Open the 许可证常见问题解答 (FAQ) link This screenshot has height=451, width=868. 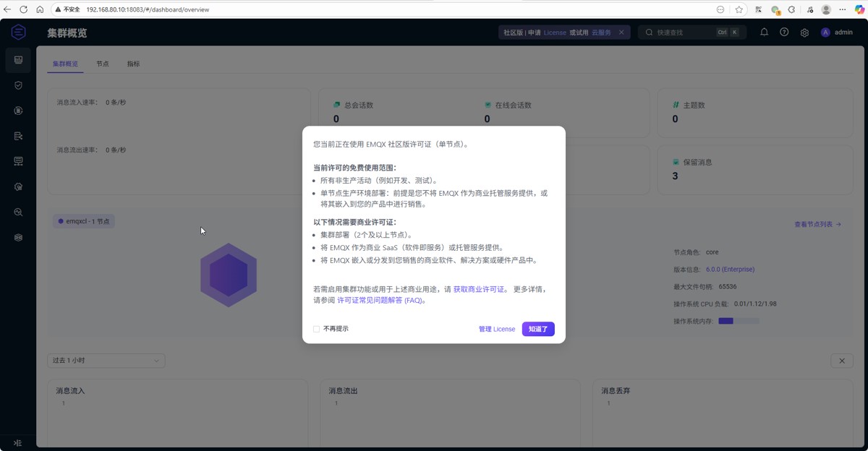381,300
